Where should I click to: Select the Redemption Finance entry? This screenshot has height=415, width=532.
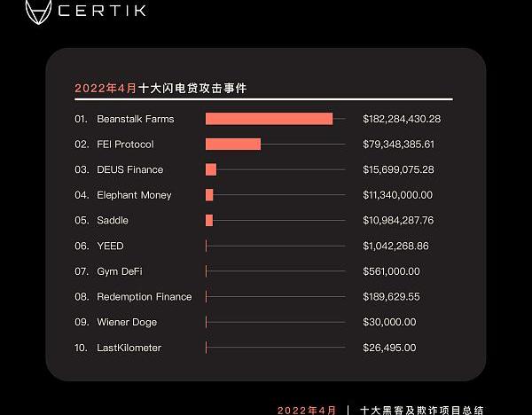click(144, 297)
